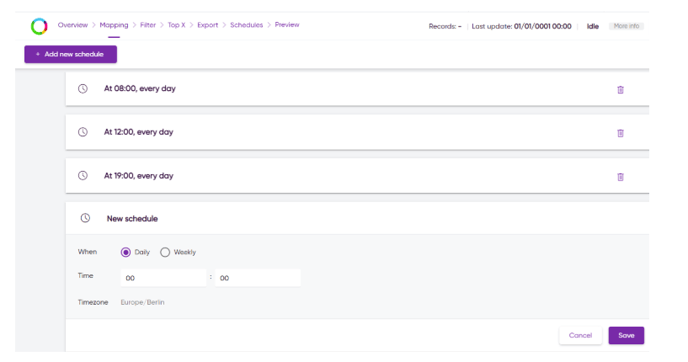Open the 'At 08:00, every day' schedule
The image size is (688, 362).
(357, 89)
